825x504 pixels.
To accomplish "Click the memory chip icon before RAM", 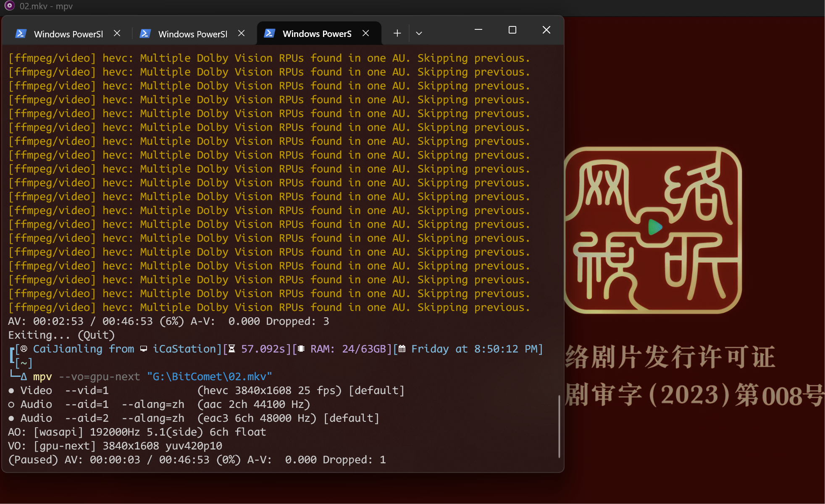I will tap(301, 349).
